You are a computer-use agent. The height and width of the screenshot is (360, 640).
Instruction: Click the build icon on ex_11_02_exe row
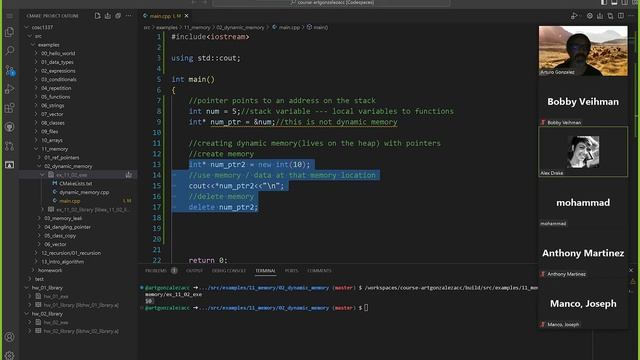tap(129, 175)
